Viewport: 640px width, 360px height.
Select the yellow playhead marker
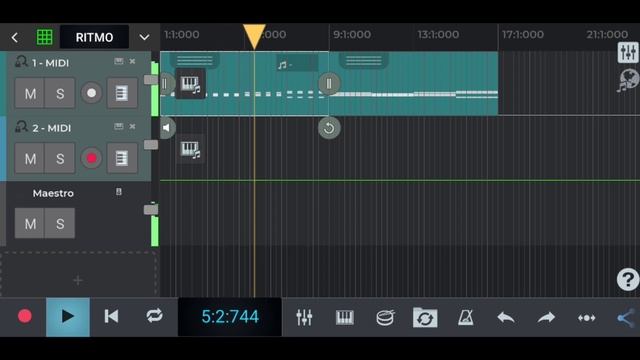(254, 36)
